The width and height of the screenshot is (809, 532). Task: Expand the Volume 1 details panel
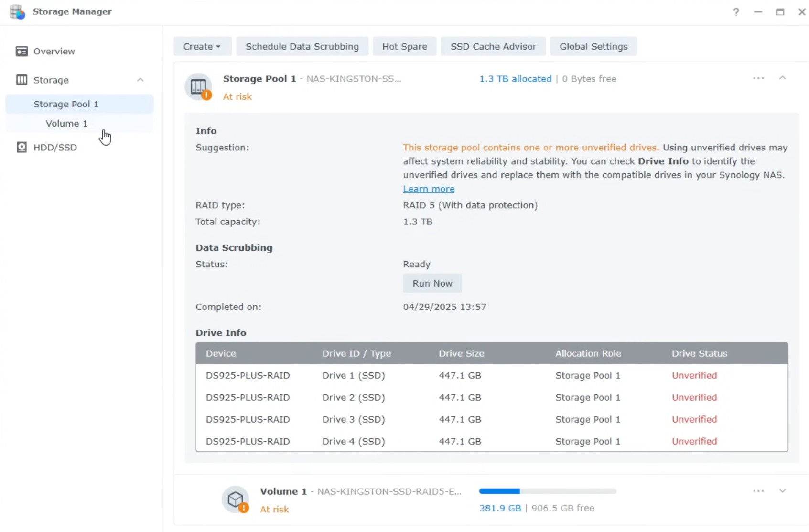[782, 491]
